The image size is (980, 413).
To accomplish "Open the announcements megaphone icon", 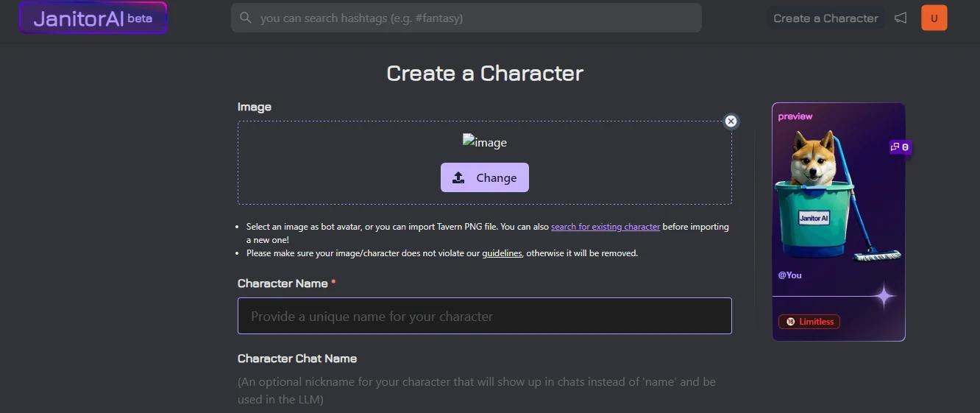I will click(901, 18).
